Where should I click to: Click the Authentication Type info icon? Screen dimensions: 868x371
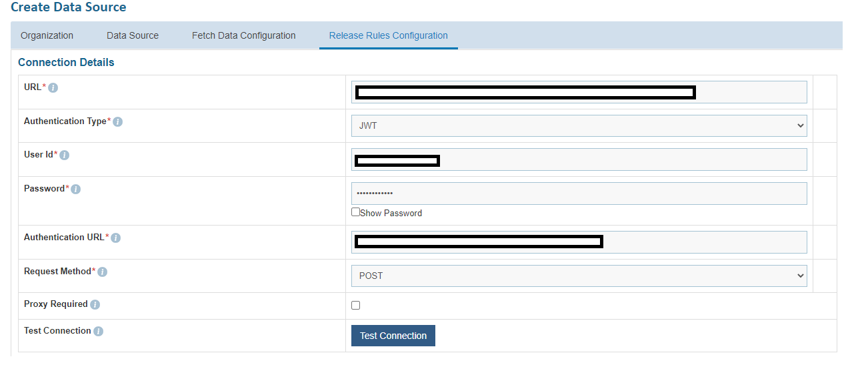pos(118,122)
